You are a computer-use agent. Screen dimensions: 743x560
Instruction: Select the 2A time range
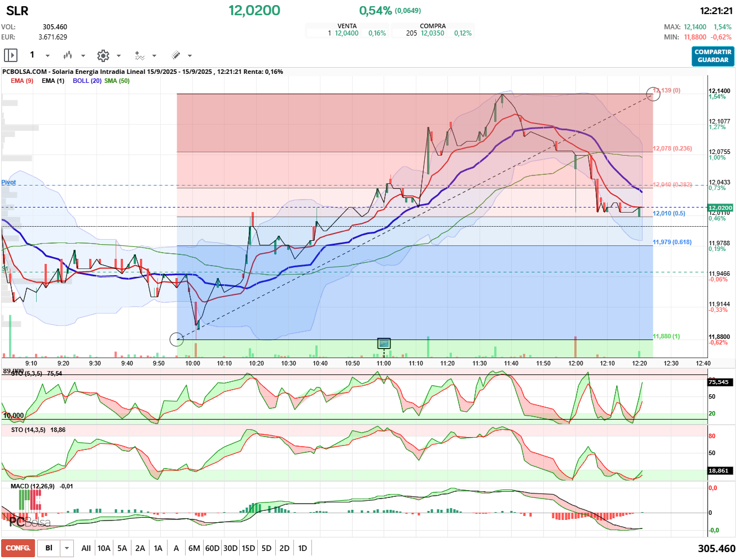coord(140,548)
